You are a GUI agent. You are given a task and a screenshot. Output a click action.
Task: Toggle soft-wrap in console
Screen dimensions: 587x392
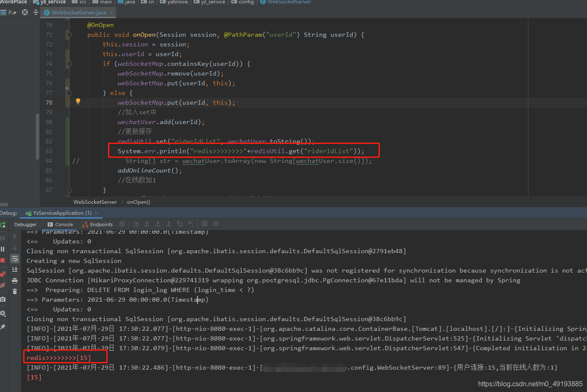click(15, 259)
